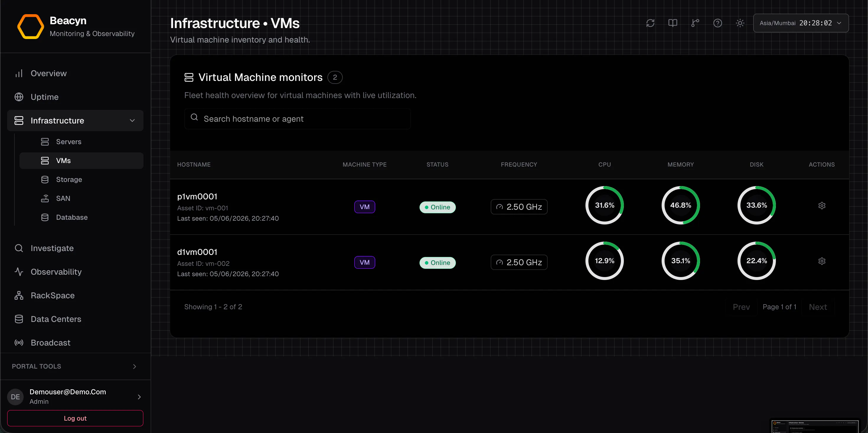Click the d1vm0001 hostname

(197, 252)
